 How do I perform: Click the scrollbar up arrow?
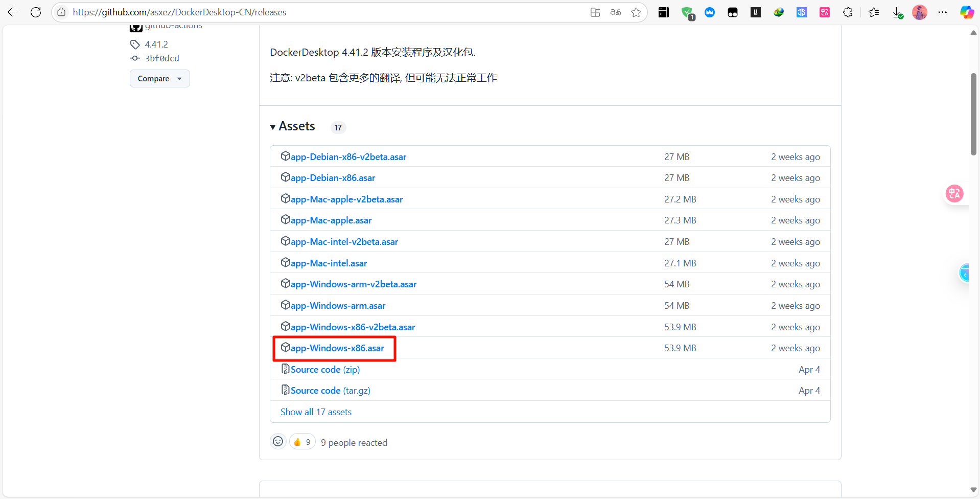(973, 33)
